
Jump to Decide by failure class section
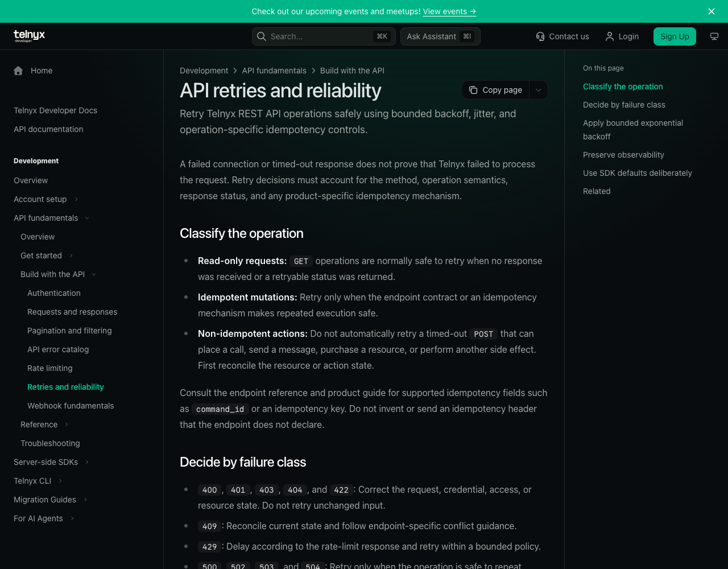624,105
